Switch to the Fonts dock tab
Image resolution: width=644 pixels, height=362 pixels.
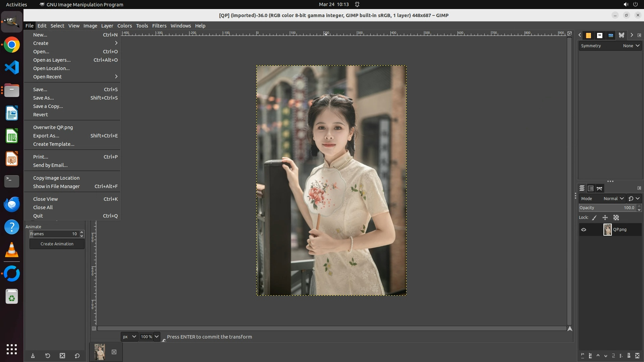pos(600,35)
